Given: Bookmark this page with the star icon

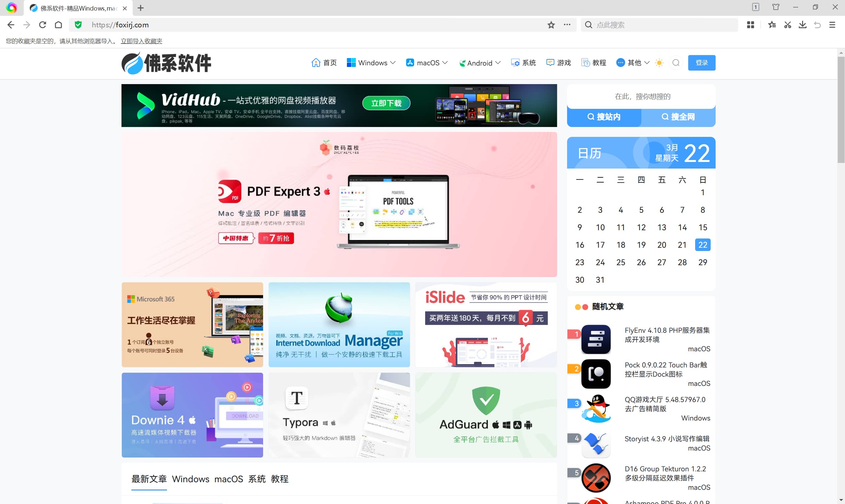Looking at the screenshot, I should pos(551,25).
